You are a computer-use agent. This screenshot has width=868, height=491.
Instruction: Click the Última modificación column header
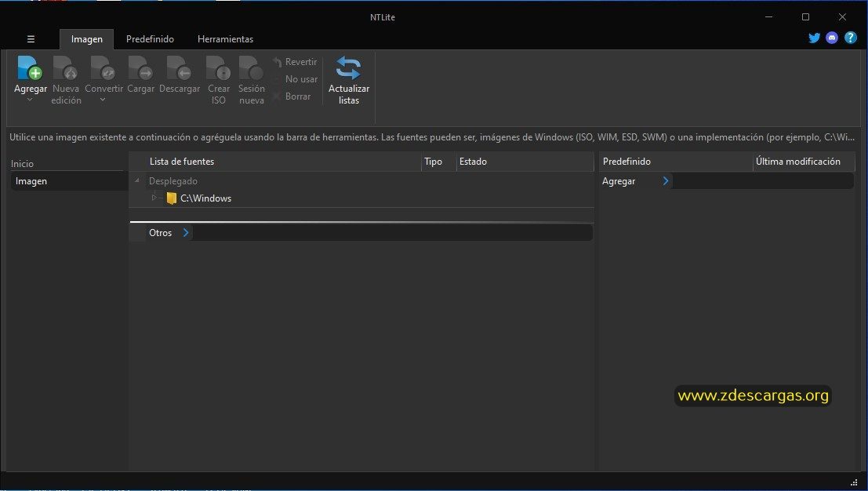pos(797,162)
